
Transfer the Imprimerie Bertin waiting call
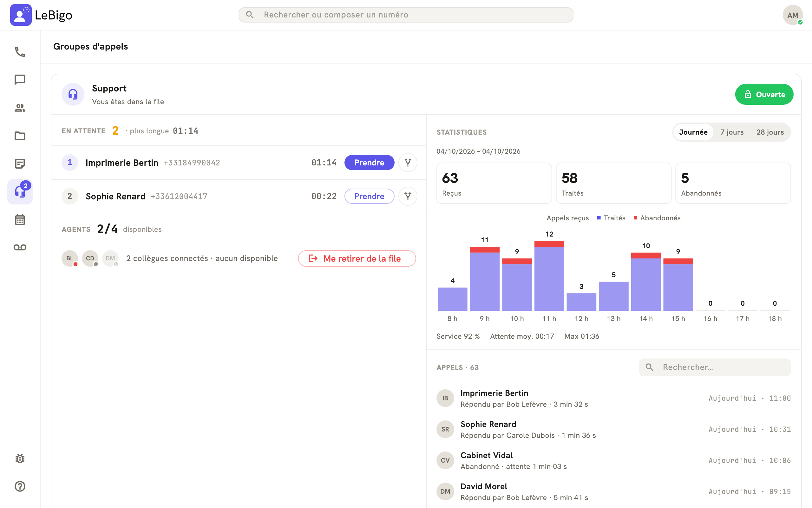tap(408, 163)
